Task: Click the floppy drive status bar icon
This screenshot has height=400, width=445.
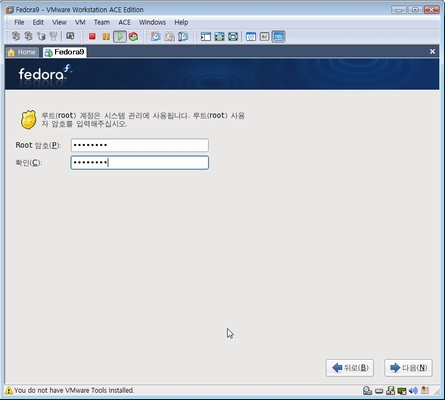Action: point(390,390)
